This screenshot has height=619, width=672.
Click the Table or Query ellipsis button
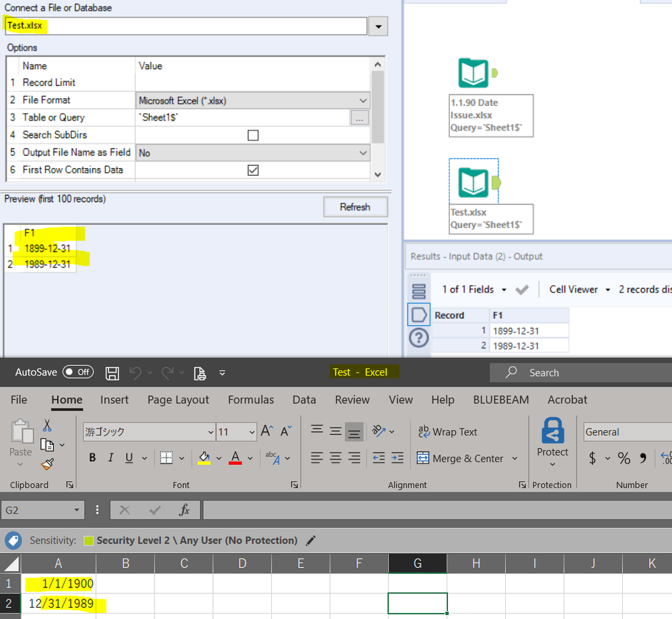click(x=360, y=118)
